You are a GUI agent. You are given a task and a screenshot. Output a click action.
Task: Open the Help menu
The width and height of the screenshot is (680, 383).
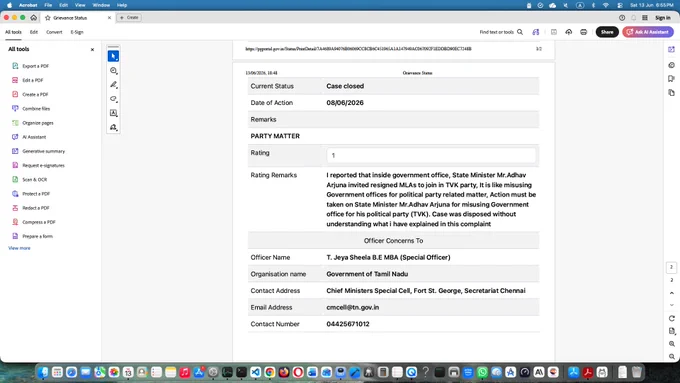[122, 5]
